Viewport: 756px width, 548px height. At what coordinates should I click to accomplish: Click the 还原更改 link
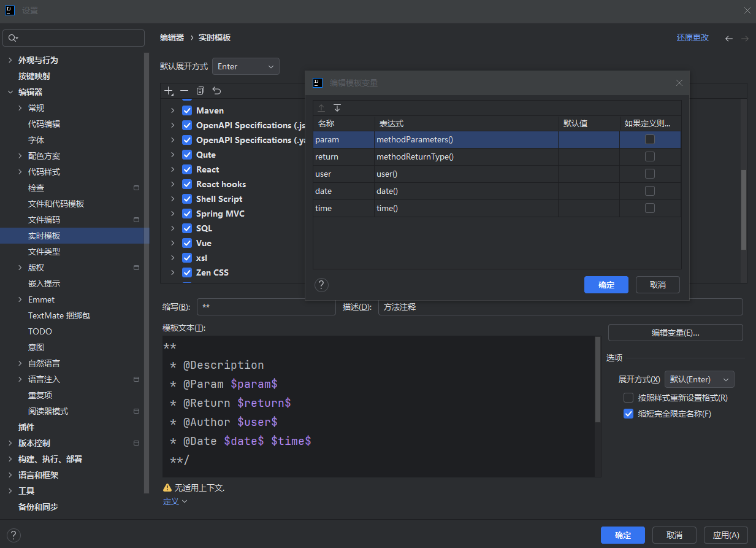coord(692,37)
